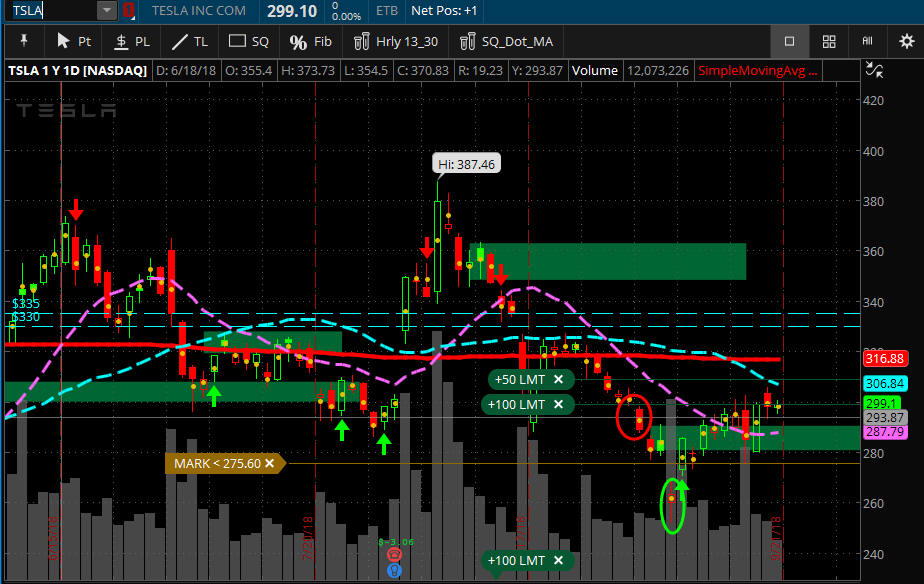
Task: Click the MARK < 275.60 alert label
Action: pyautogui.click(x=225, y=463)
